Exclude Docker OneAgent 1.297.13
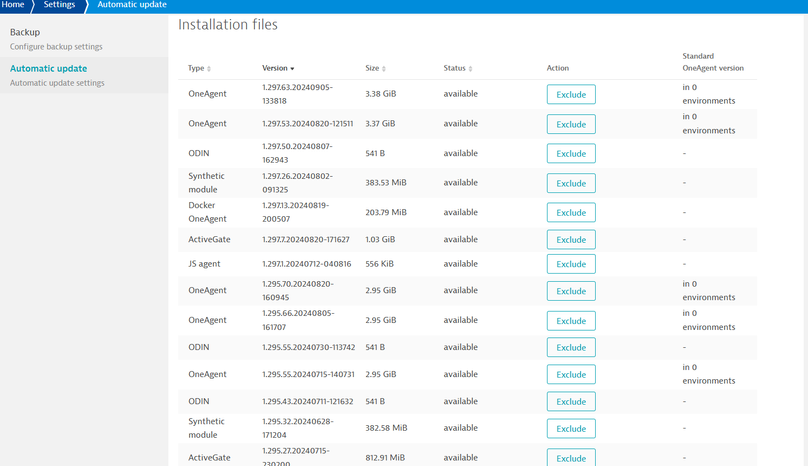The width and height of the screenshot is (808, 466). pos(571,212)
